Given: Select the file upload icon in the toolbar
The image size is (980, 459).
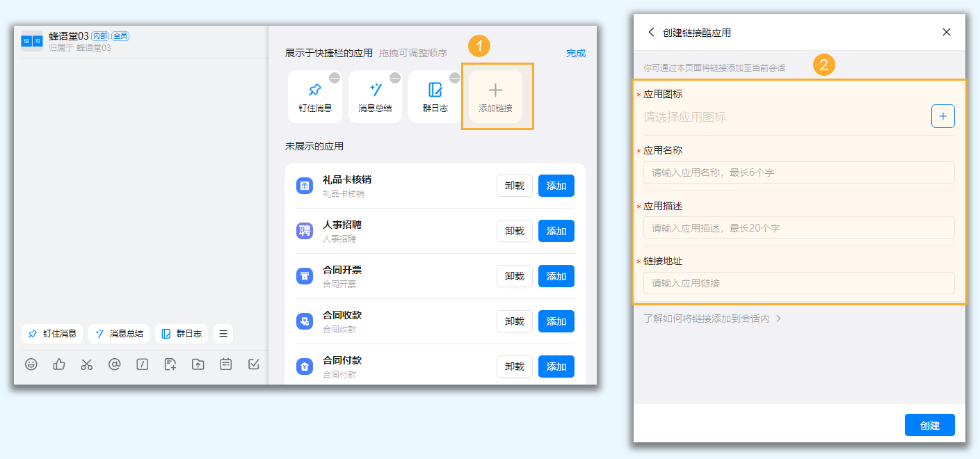Looking at the screenshot, I should [170, 364].
